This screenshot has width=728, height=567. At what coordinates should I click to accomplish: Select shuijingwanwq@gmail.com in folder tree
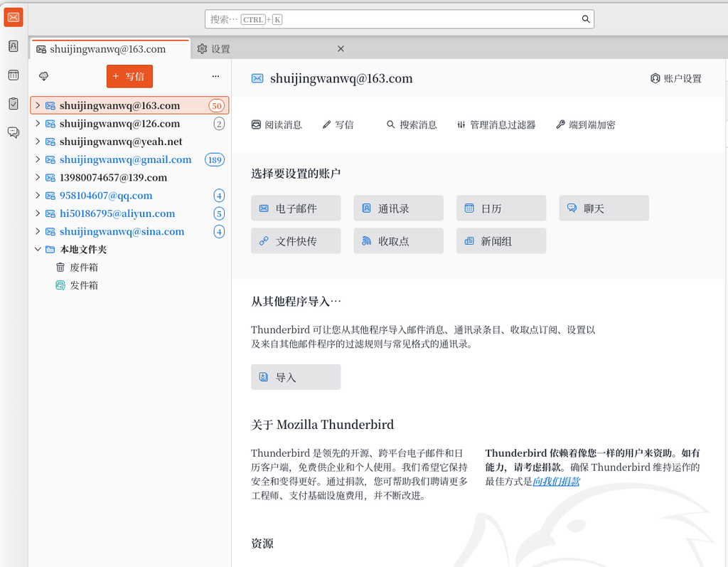tap(129, 159)
